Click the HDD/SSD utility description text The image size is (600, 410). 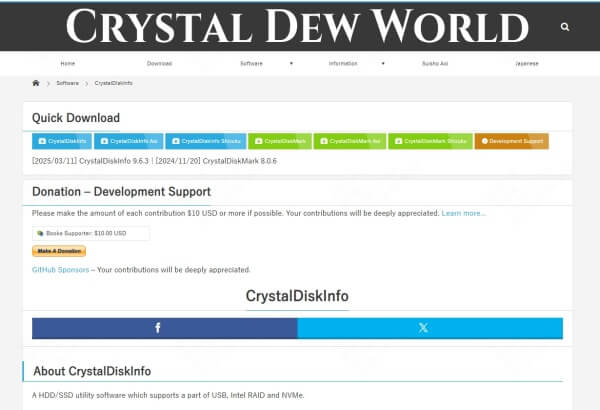(168, 395)
